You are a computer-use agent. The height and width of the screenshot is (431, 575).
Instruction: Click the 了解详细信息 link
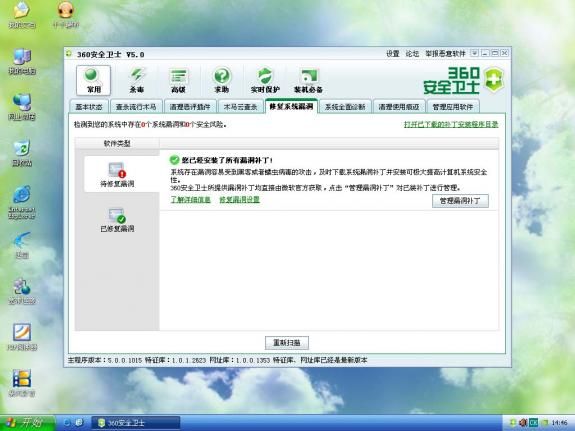190,200
